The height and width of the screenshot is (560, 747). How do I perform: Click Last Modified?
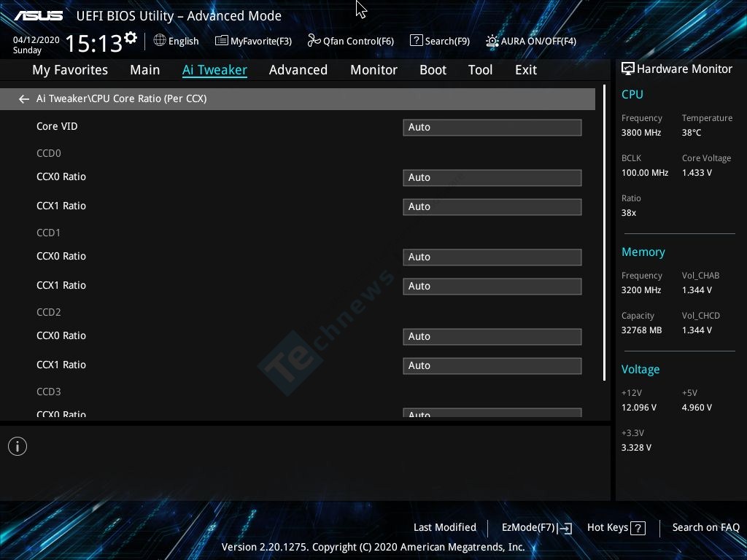(444, 527)
